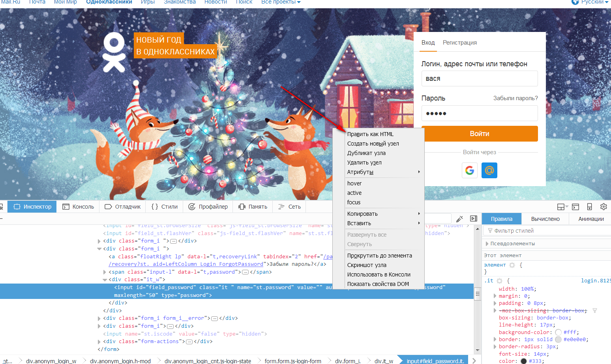Click the Mail.Ru sign-in icon
Image resolution: width=611 pixels, height=364 pixels.
pos(489,170)
